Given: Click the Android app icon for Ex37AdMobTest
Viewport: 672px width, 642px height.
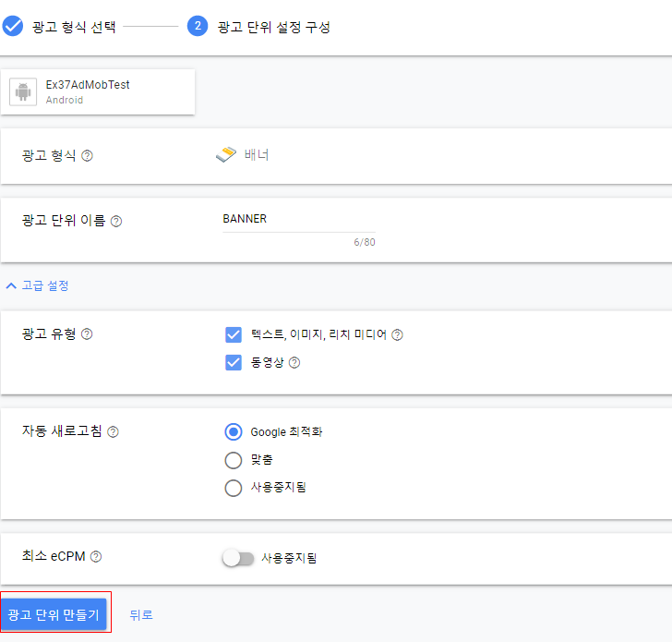Looking at the screenshot, I should [x=23, y=91].
